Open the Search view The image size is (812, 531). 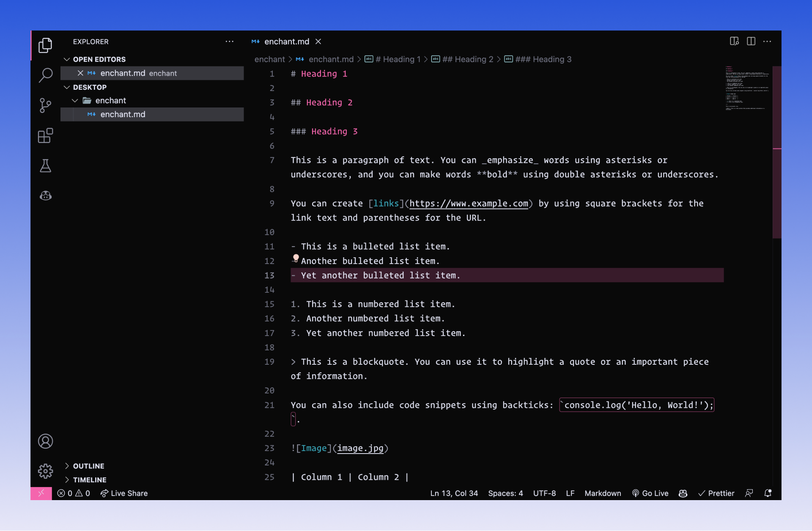pyautogui.click(x=45, y=75)
